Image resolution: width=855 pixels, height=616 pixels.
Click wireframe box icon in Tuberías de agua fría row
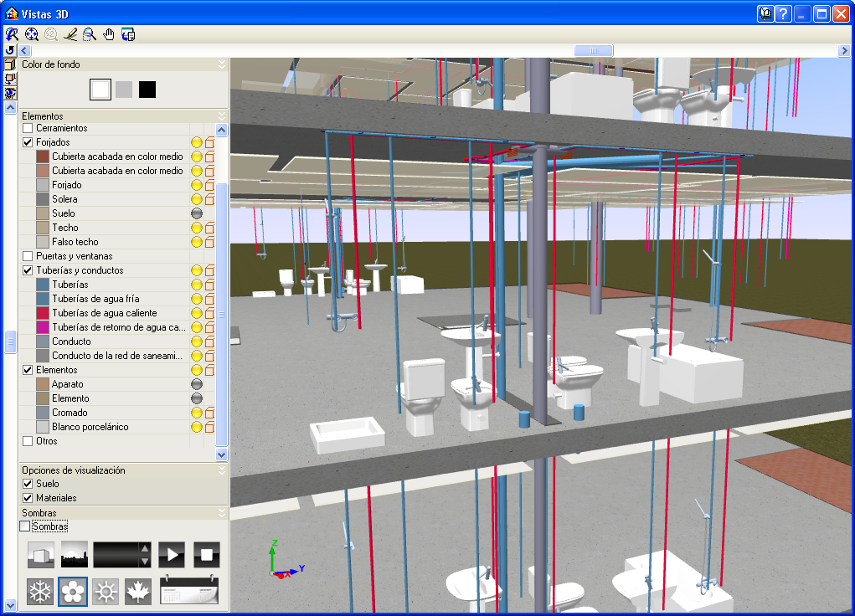tap(210, 299)
